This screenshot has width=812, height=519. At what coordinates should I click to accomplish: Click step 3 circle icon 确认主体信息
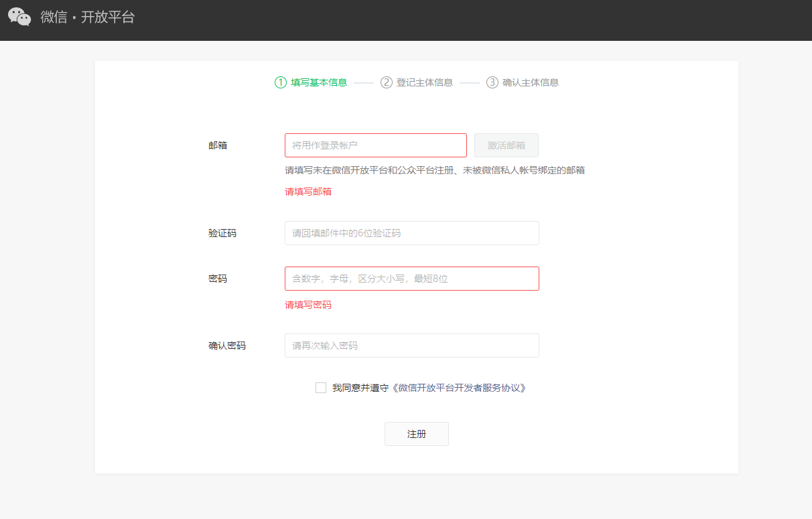492,82
